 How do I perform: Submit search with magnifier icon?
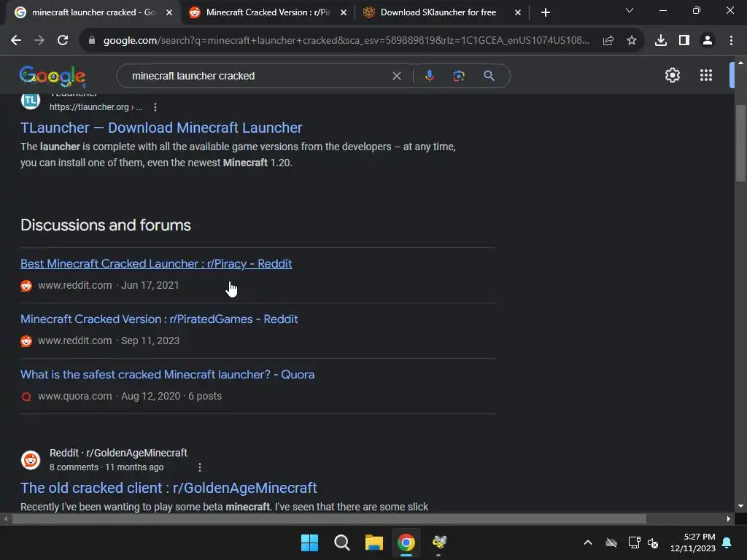489,76
